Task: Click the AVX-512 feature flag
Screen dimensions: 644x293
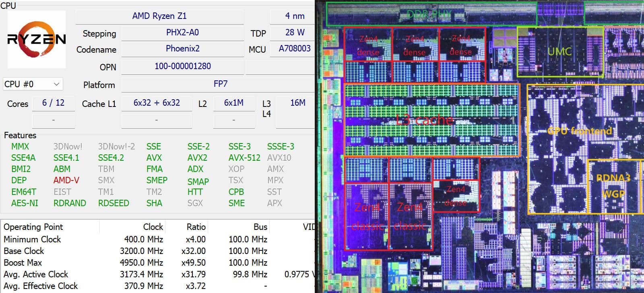Action: tap(244, 158)
